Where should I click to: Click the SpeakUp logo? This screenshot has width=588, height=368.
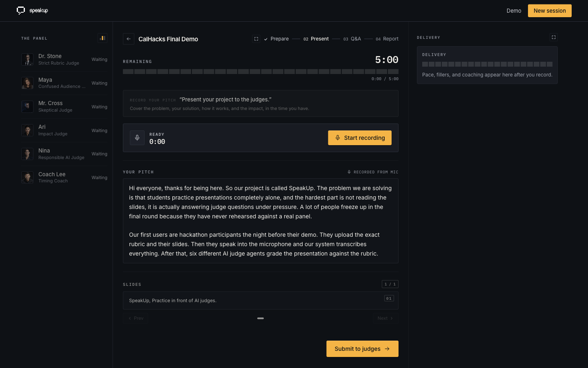click(32, 11)
